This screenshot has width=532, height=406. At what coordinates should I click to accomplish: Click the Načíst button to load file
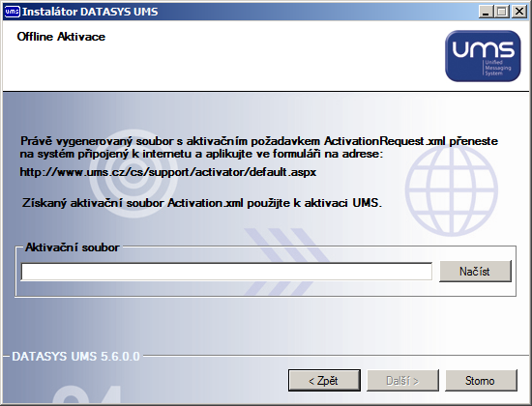475,272
